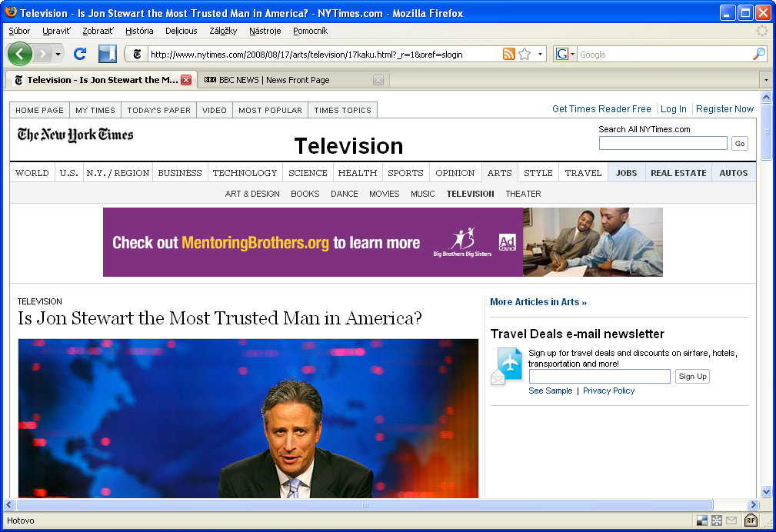Open the list all tabs dropdown
The width and height of the screenshot is (776, 532).
[x=766, y=80]
